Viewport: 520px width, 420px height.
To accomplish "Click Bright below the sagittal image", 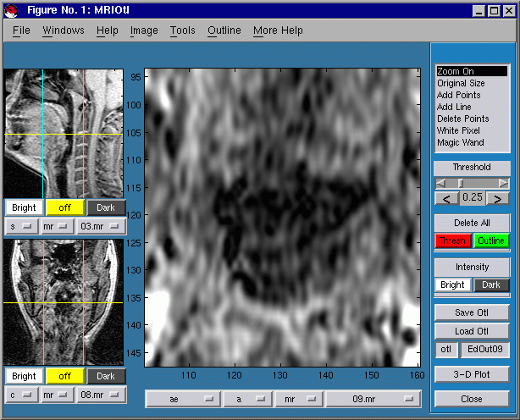I will [25, 207].
